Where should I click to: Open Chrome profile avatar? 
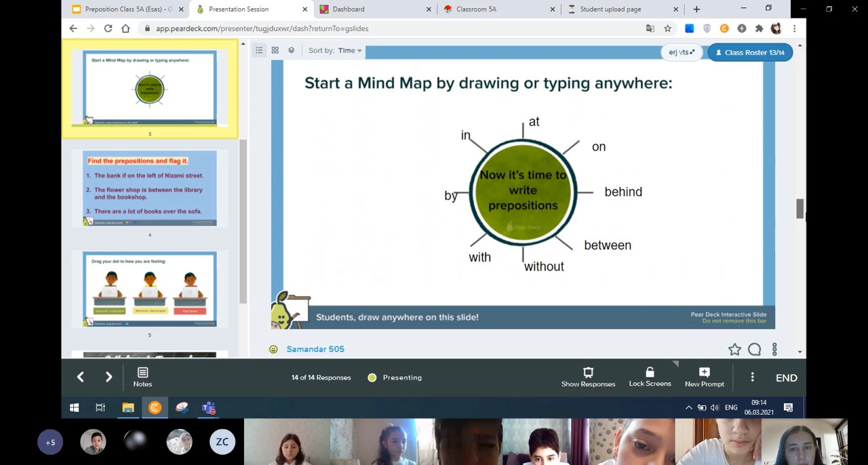tap(776, 28)
